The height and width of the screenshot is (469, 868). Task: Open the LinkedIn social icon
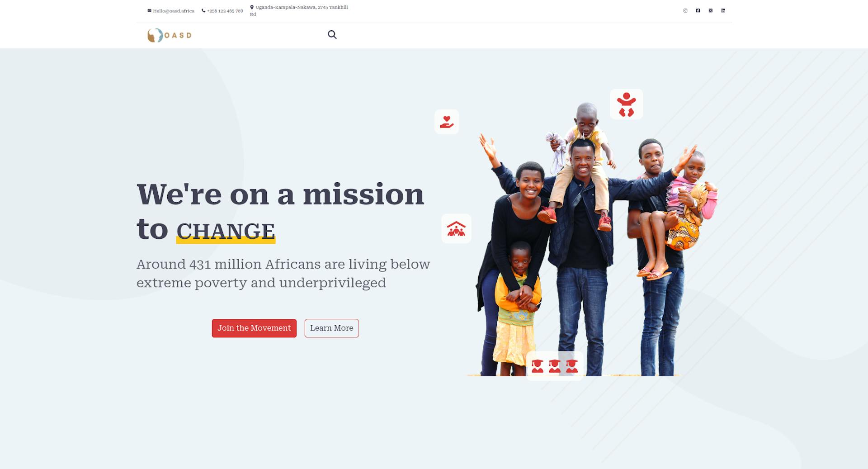point(723,10)
